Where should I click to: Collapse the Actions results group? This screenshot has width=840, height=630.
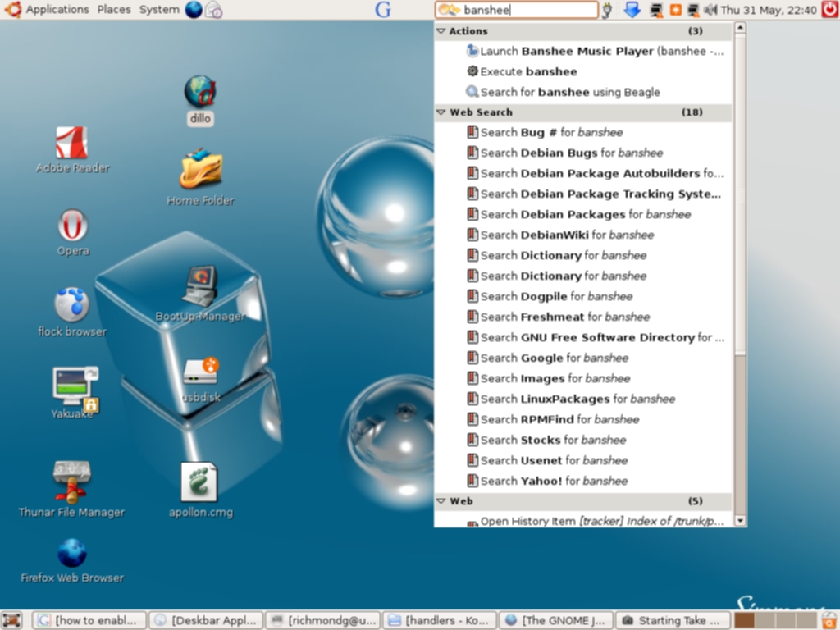441,31
